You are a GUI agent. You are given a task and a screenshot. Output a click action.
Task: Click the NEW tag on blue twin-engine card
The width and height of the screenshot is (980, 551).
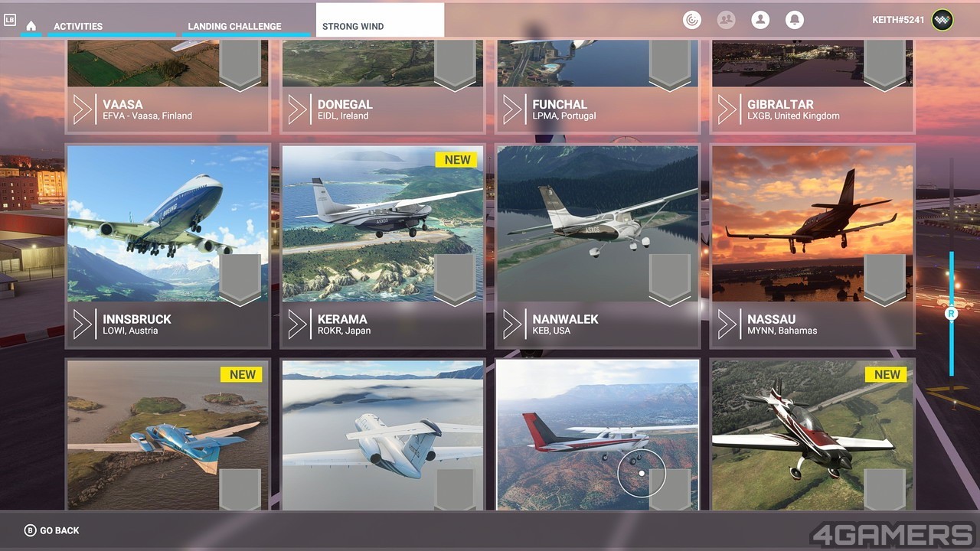click(242, 374)
